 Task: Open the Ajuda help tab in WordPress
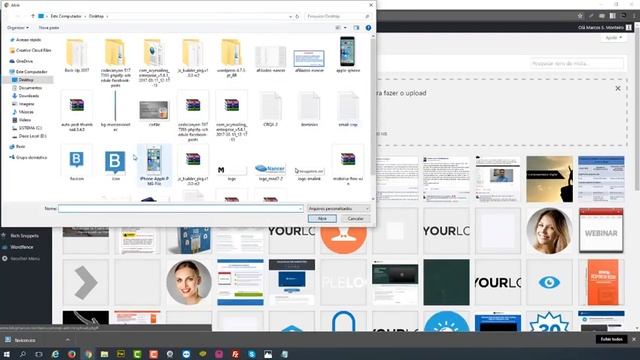pos(613,38)
